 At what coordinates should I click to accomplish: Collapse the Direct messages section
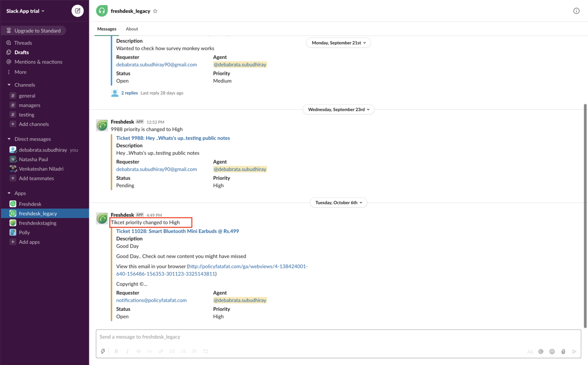9,139
